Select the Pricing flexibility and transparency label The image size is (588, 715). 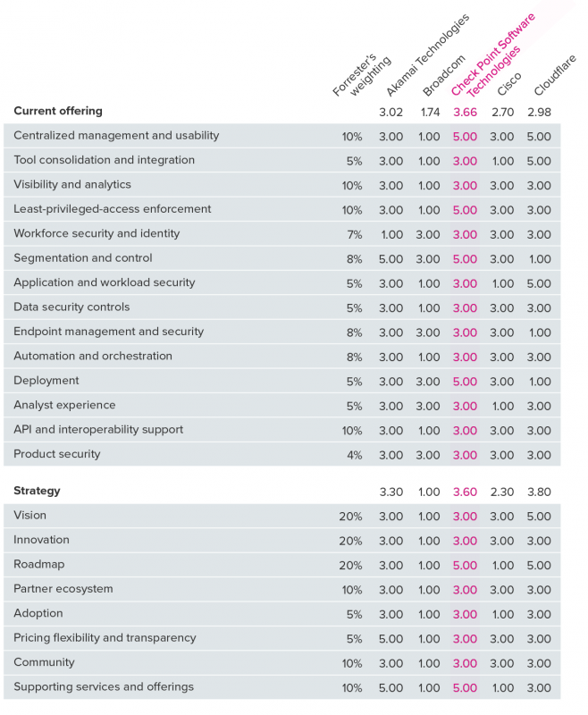(105, 637)
